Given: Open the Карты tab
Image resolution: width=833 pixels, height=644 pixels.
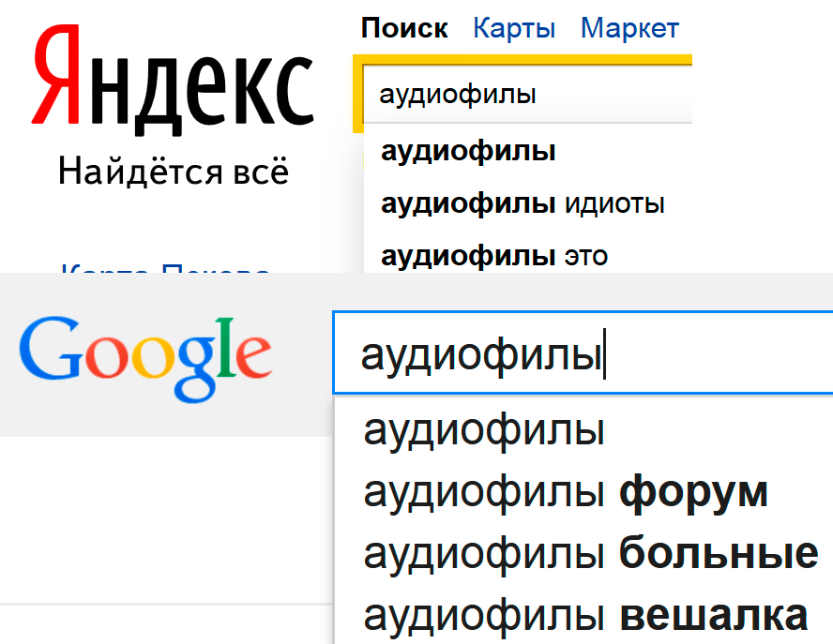Looking at the screenshot, I should point(514,28).
